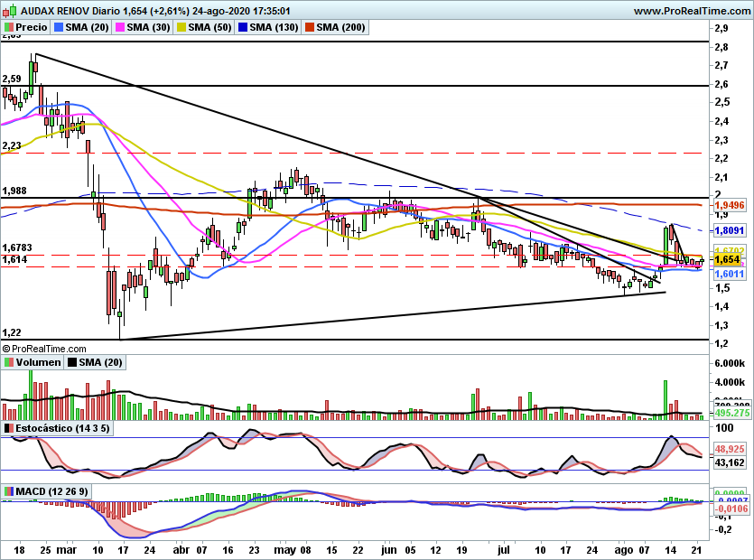Click the candlestick icon beside Precio
The width and height of the screenshot is (754, 560).
pos(9,27)
